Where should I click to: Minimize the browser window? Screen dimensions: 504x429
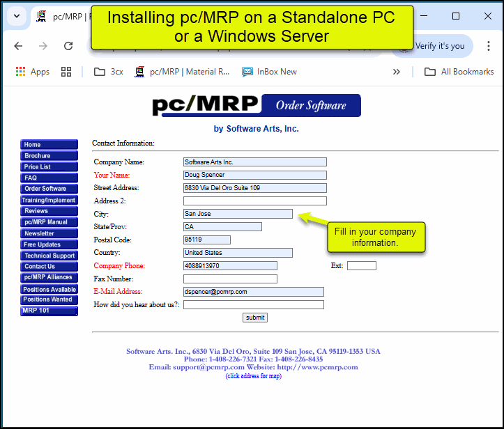[424, 16]
